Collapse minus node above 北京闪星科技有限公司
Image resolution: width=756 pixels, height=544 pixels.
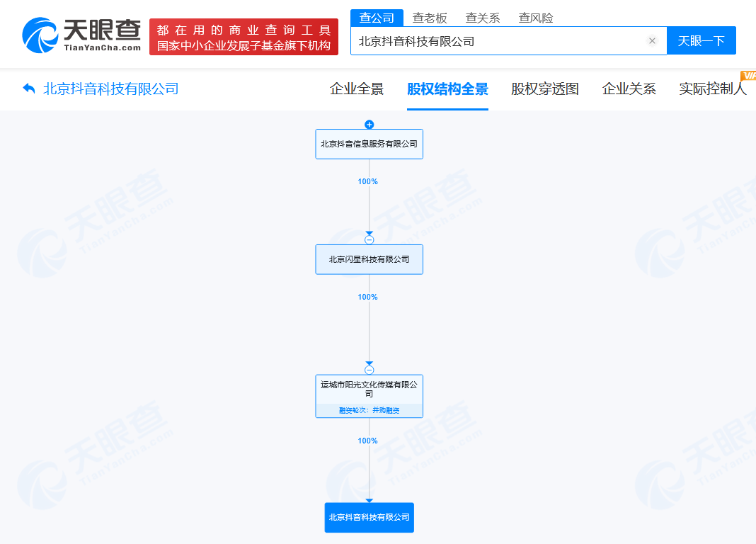(x=369, y=240)
